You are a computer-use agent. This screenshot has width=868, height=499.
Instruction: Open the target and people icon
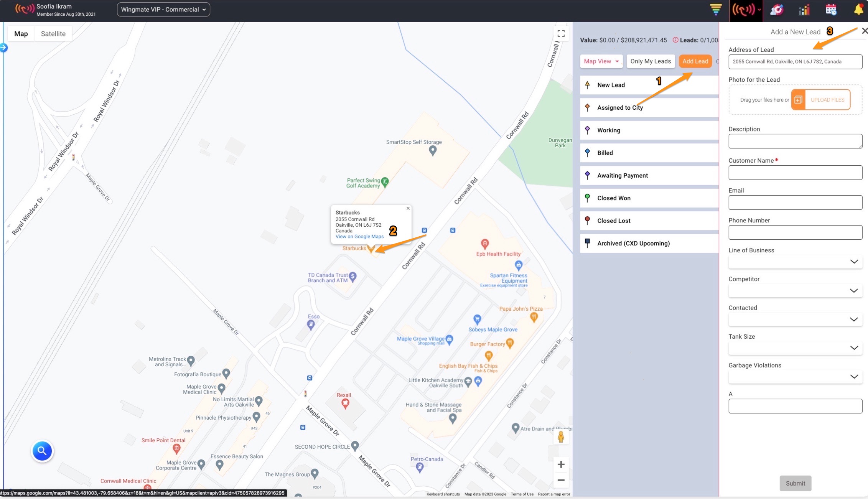click(x=777, y=10)
